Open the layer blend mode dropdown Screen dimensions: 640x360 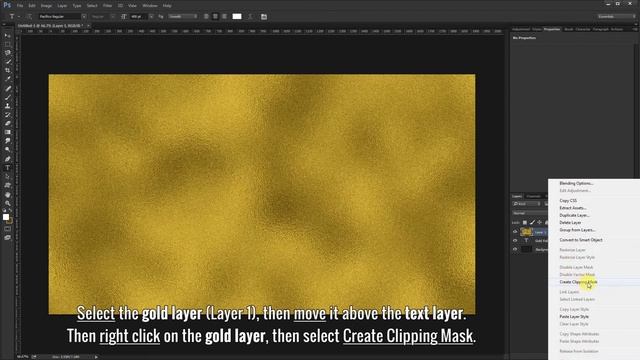[x=529, y=213]
